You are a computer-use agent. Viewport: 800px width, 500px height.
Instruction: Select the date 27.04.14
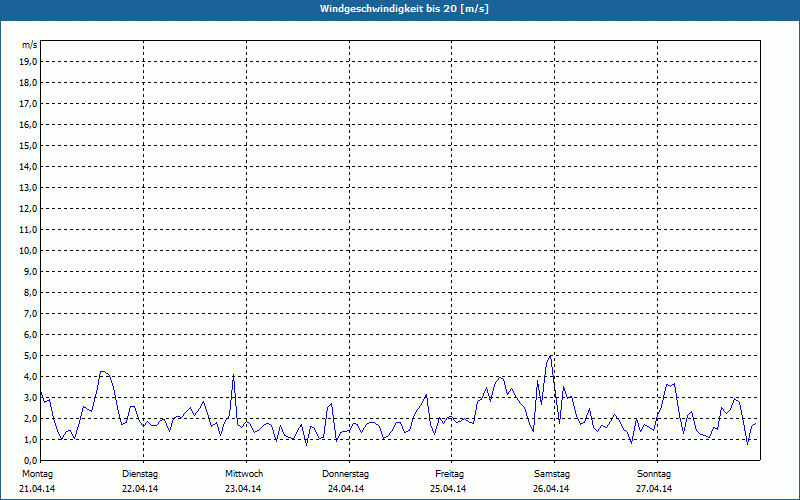click(654, 489)
